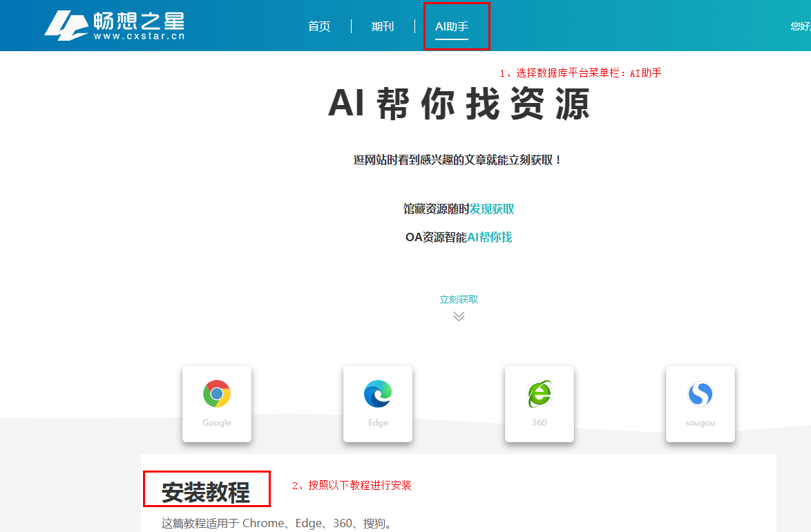Click the 立刻获取 link text
The image size is (811, 532).
459,299
